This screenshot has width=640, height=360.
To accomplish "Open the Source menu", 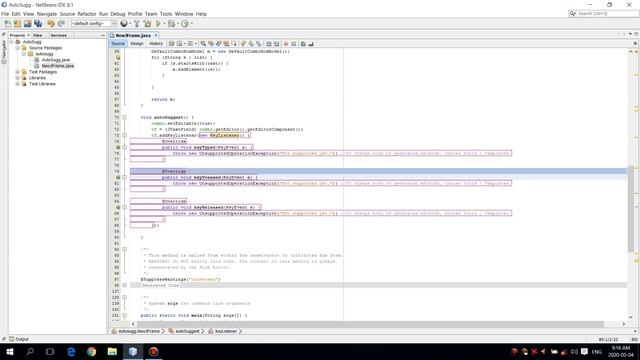I will [x=67, y=14].
